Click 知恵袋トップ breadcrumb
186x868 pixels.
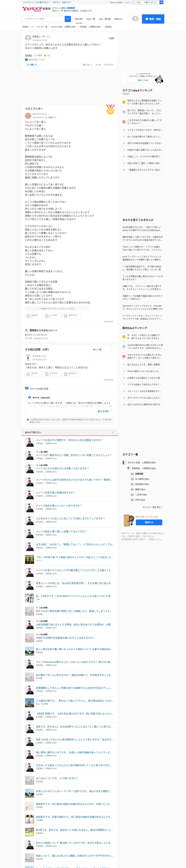[x=28, y=27]
